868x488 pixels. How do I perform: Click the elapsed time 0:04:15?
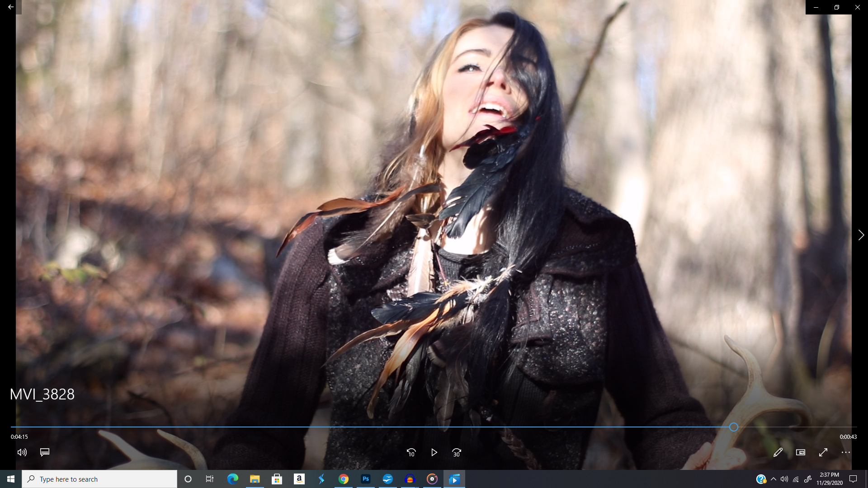tap(19, 437)
